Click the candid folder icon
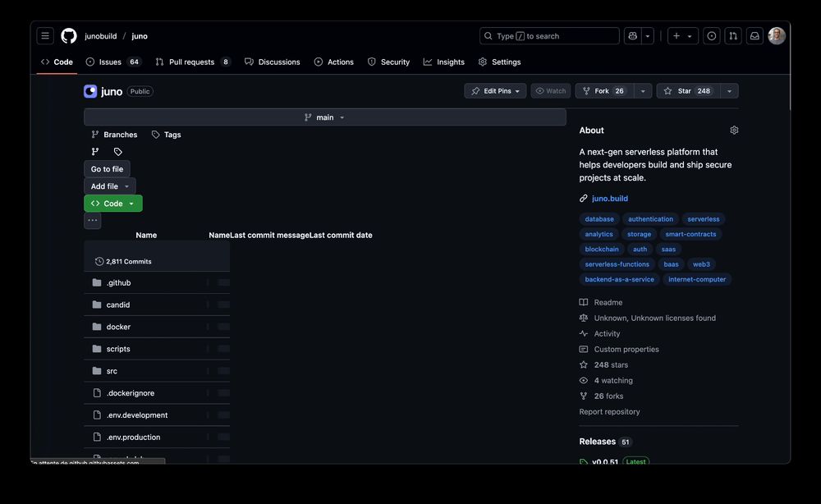The height and width of the screenshot is (504, 821). pos(97,305)
